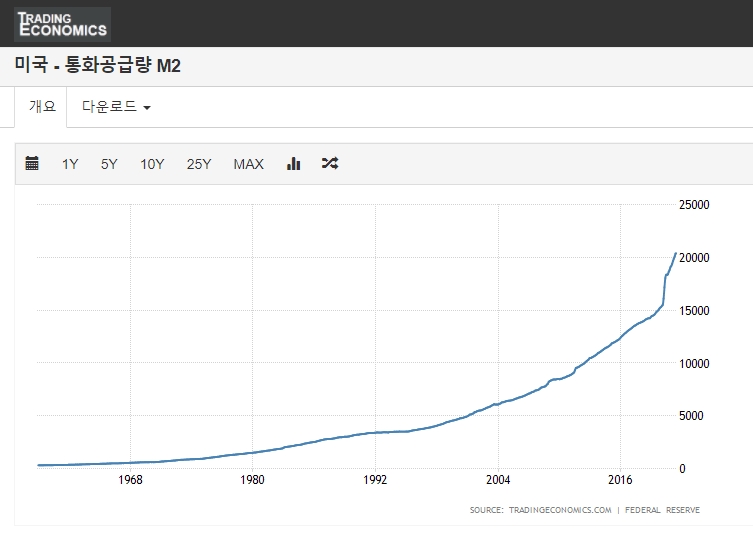Click the 미국 - 통화공급량 M2 heading
Screen dimensions: 753x535
97,65
